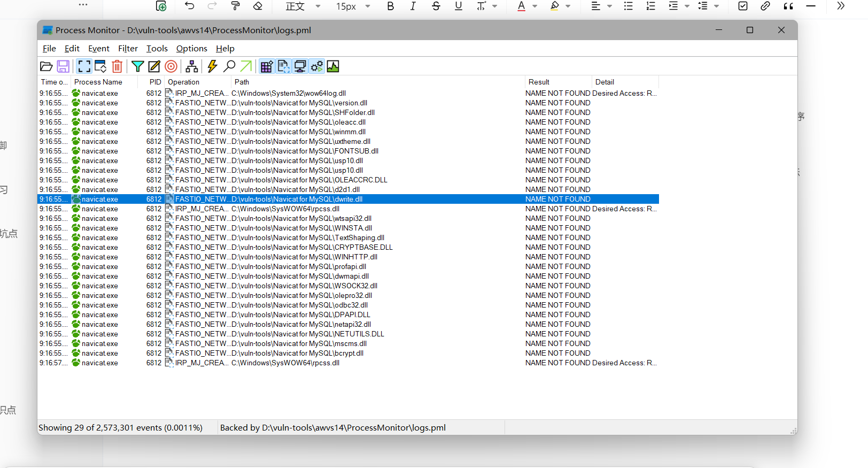Viewport: 868px width, 468px height.
Task: Click the editor's clear formatting eraser icon
Action: (x=258, y=6)
